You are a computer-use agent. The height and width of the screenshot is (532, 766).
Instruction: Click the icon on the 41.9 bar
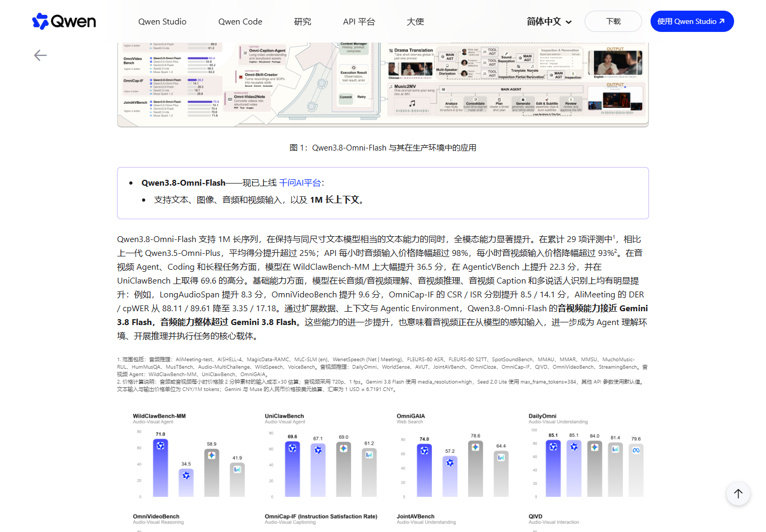[x=237, y=469]
